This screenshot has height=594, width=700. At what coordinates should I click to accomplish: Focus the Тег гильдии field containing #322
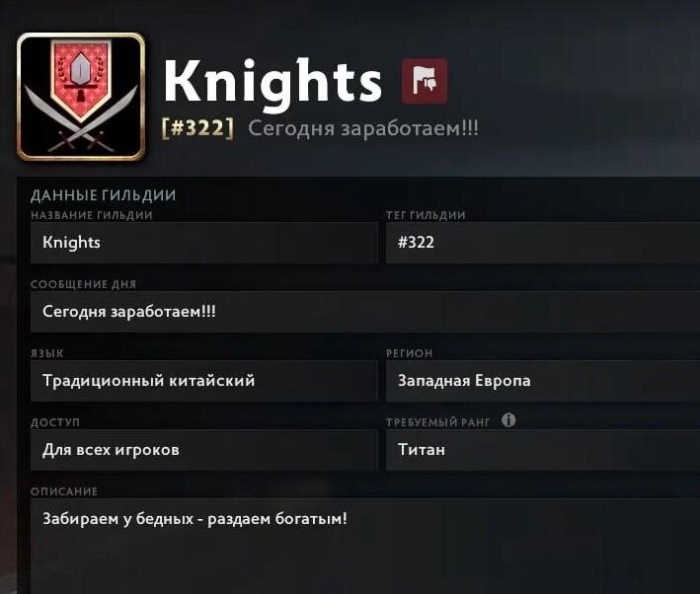point(542,243)
